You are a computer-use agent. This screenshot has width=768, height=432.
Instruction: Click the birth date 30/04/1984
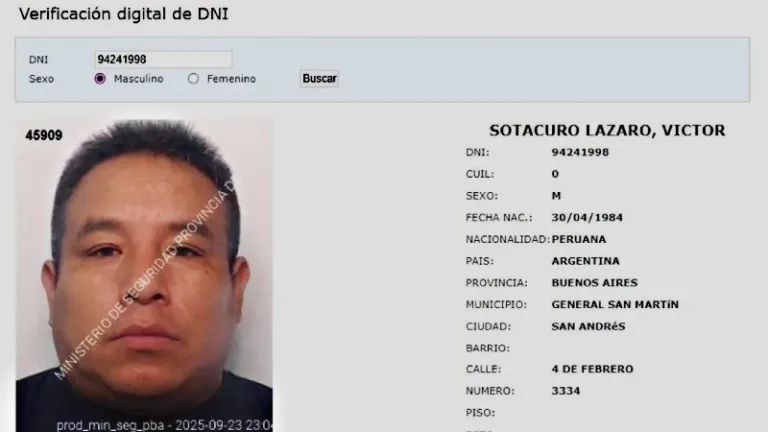tap(587, 217)
